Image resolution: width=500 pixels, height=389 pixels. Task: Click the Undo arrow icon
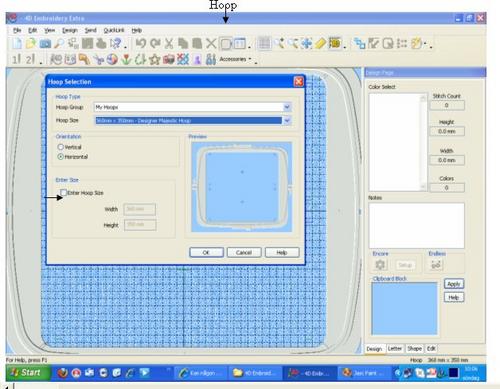141,43
